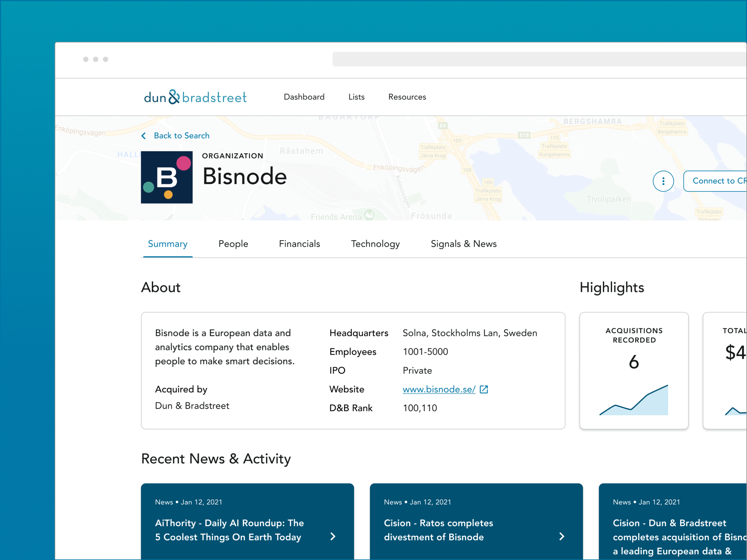Click the back chevron next to Back to Search
The image size is (747, 560).
click(144, 135)
